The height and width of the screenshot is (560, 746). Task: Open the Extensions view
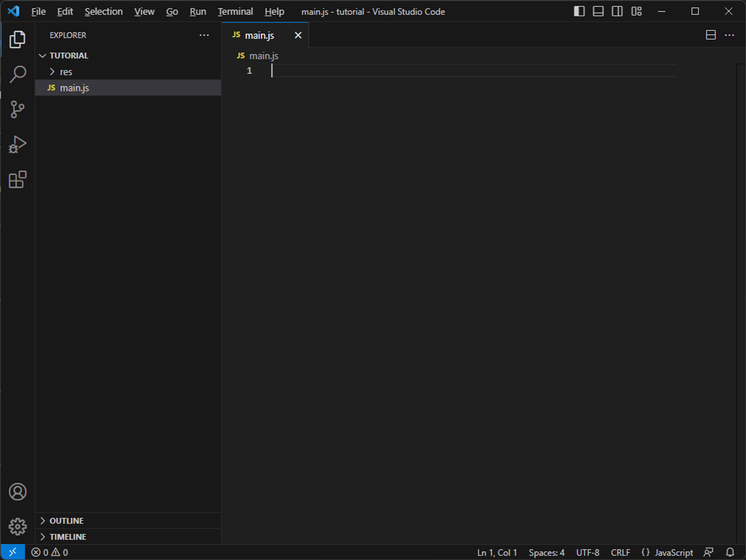point(17,179)
